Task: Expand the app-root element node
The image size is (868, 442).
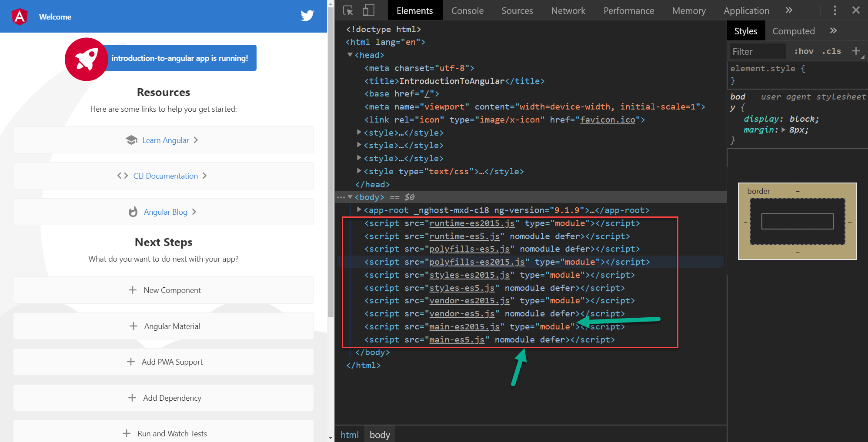Action: (x=359, y=210)
